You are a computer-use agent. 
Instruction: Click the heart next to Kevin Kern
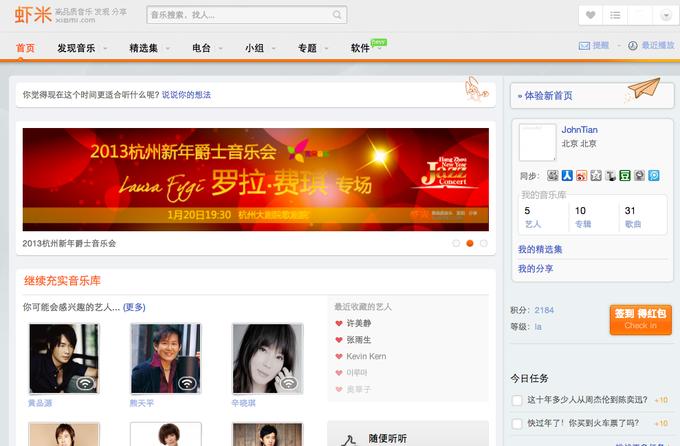tap(339, 356)
